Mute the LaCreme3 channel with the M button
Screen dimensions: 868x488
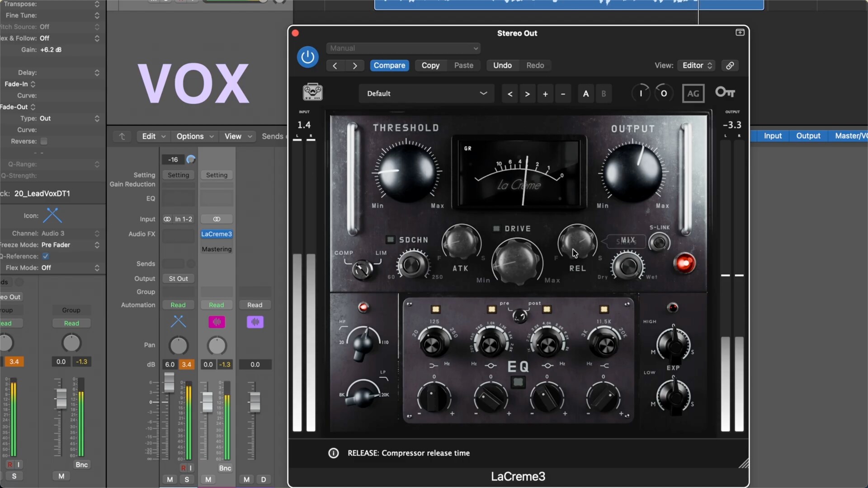click(x=208, y=479)
